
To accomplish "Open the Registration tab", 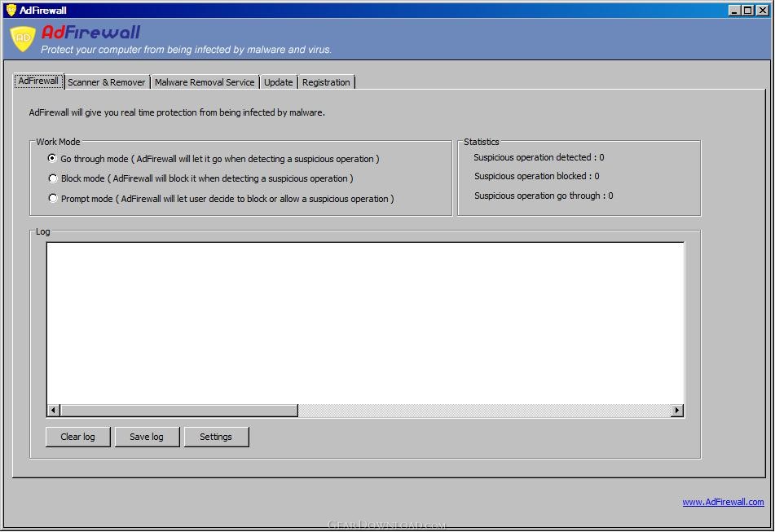I will (326, 82).
